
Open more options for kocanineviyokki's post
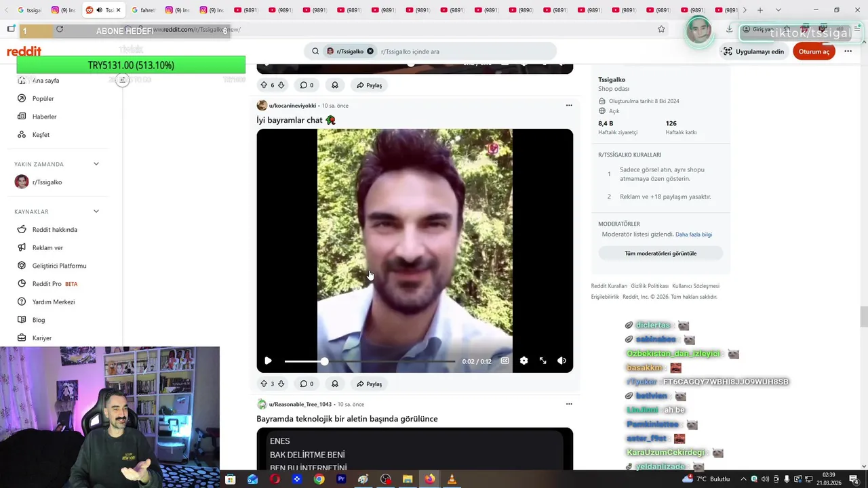[569, 105]
